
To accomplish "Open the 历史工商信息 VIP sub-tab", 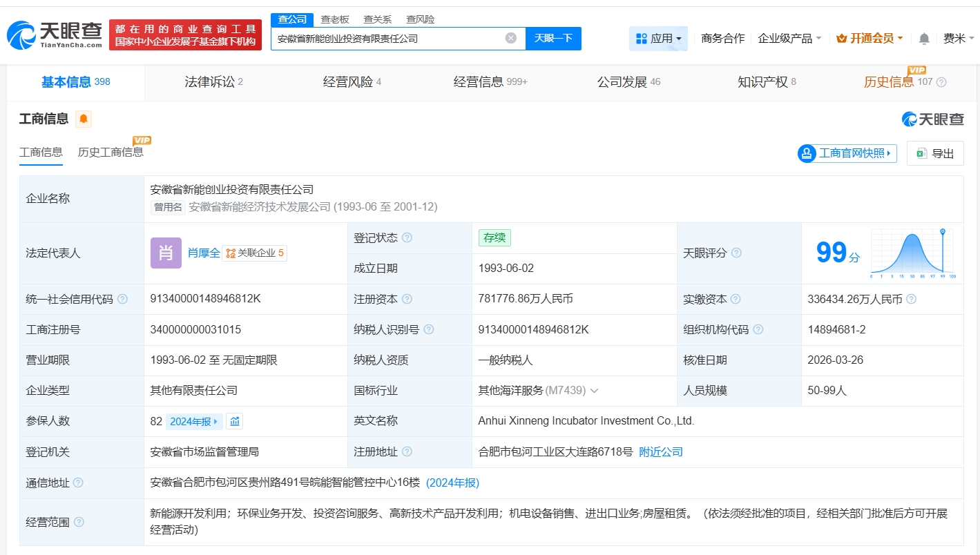I will pos(111,152).
